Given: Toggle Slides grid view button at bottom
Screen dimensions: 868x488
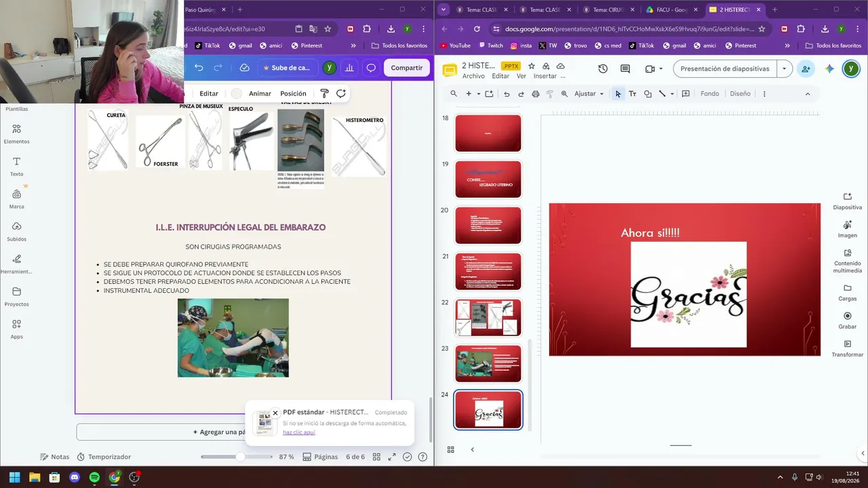Looking at the screenshot, I should pyautogui.click(x=450, y=449).
